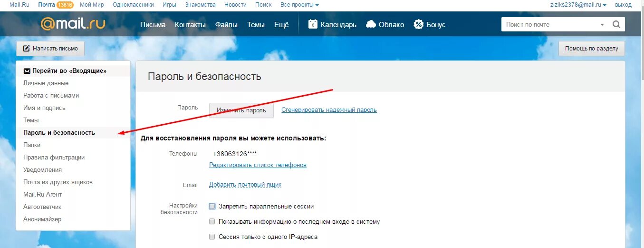644x248 pixels.
Task: Click the 13816 unread mail counter badge
Action: pyautogui.click(x=65, y=5)
